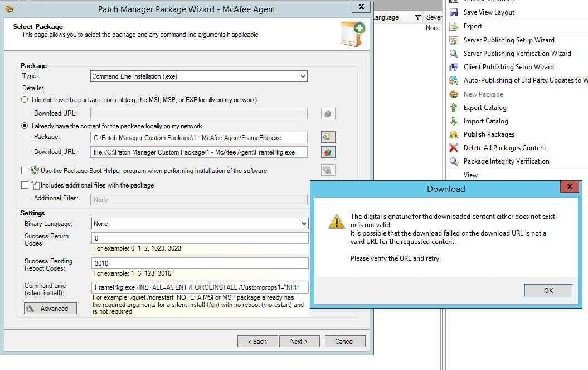Click OK in the Download dialog
Viewport: 588px width, 370px height.
(548, 290)
